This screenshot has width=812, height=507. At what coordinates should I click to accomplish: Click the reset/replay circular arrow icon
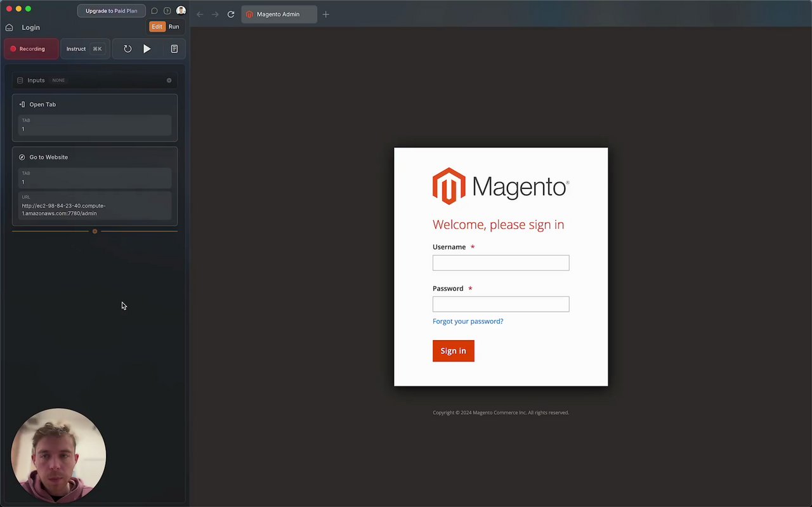128,49
